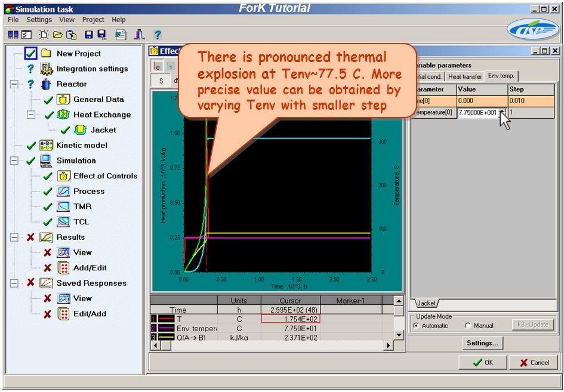Click the Heat Exchange arrows icon

pyautogui.click(x=63, y=115)
